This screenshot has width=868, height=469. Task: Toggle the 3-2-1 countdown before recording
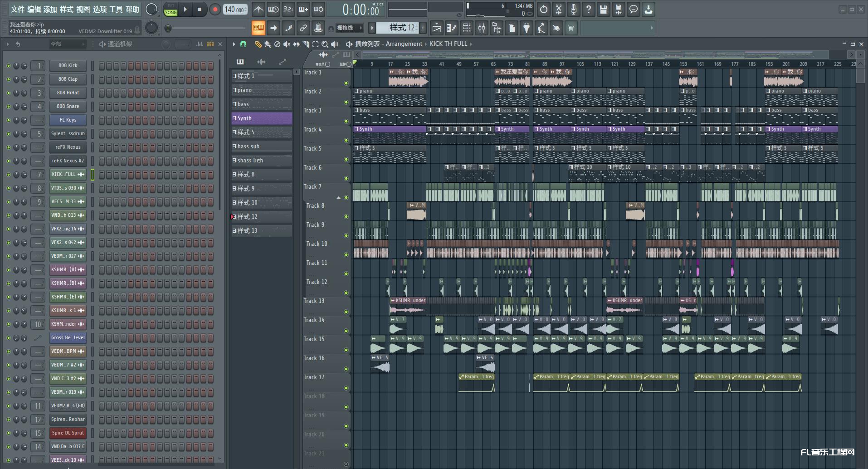(x=288, y=9)
